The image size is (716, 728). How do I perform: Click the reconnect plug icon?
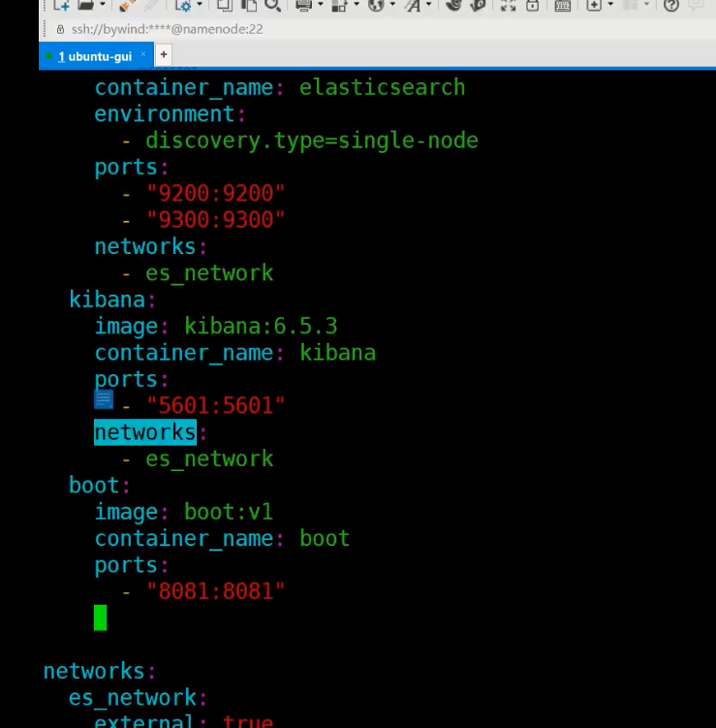tap(126, 5)
